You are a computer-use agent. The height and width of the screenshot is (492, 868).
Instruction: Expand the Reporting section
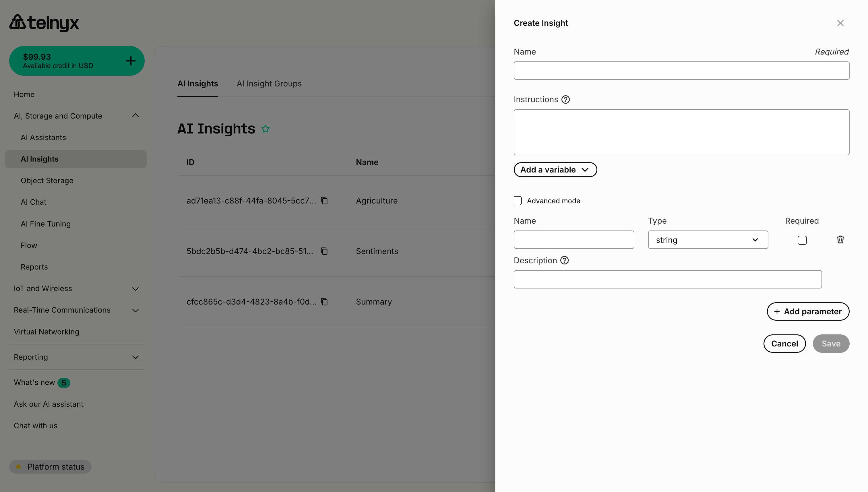tap(135, 357)
